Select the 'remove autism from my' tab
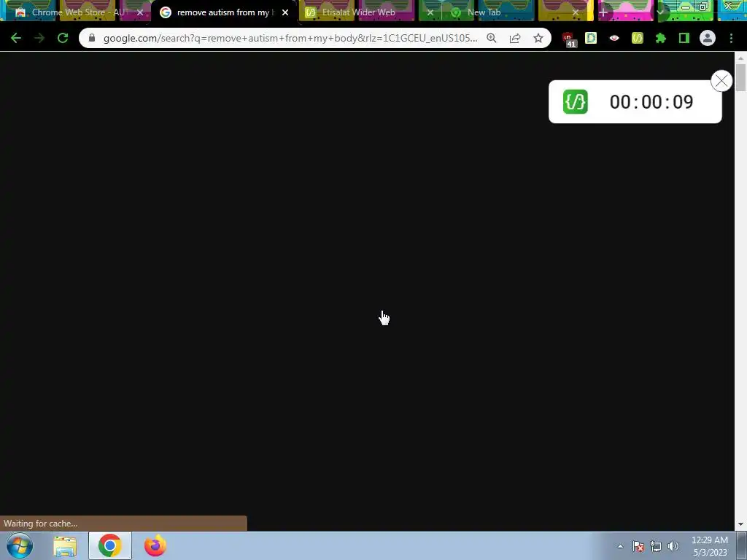 tap(224, 12)
